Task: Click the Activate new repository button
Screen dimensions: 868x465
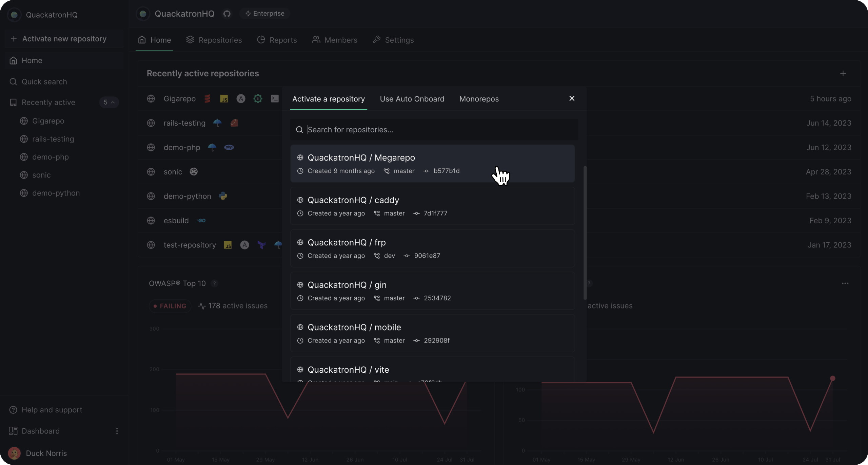Action: [64, 39]
